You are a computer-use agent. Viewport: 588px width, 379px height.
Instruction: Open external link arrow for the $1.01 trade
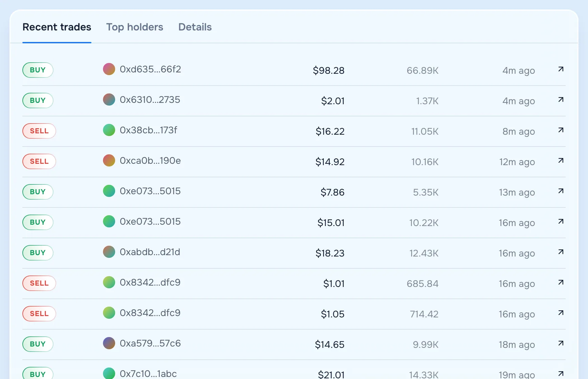pyautogui.click(x=561, y=283)
